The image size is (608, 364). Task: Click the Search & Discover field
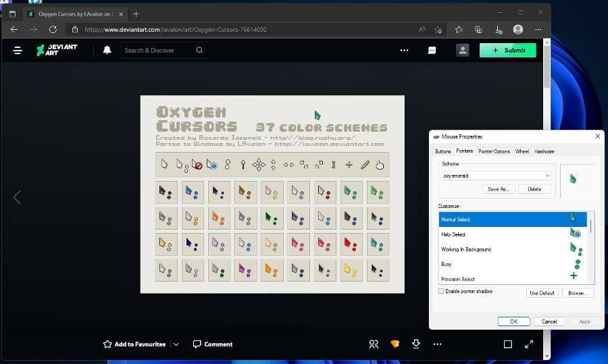click(159, 50)
